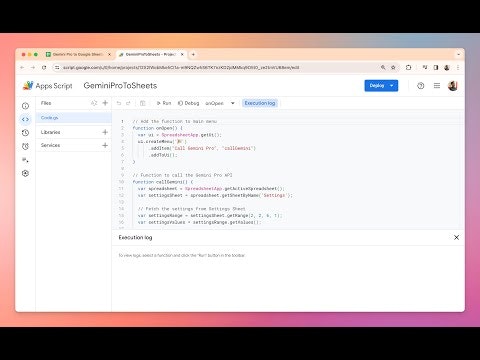Undo the last edit

(119, 103)
